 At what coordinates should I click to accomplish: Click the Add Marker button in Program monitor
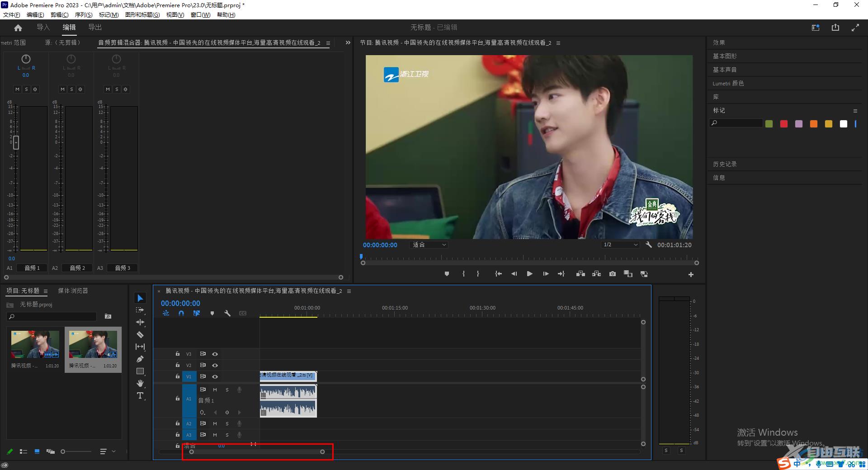click(x=447, y=274)
